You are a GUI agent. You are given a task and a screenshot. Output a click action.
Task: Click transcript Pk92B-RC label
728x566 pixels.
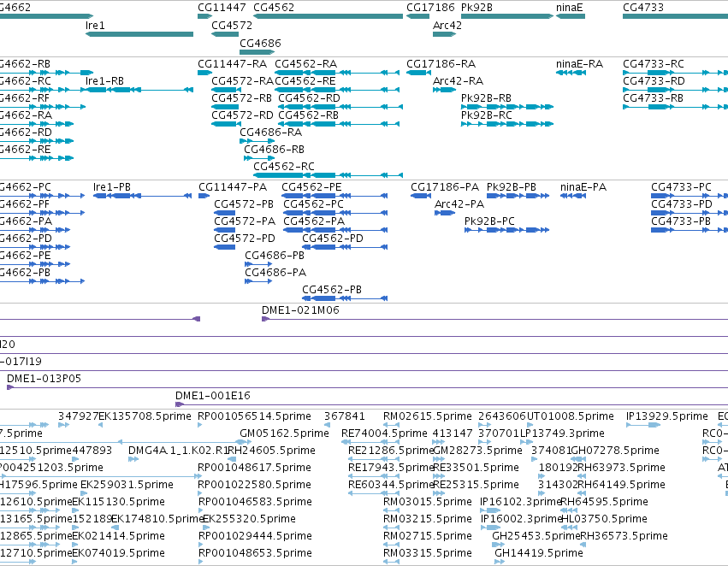click(487, 115)
